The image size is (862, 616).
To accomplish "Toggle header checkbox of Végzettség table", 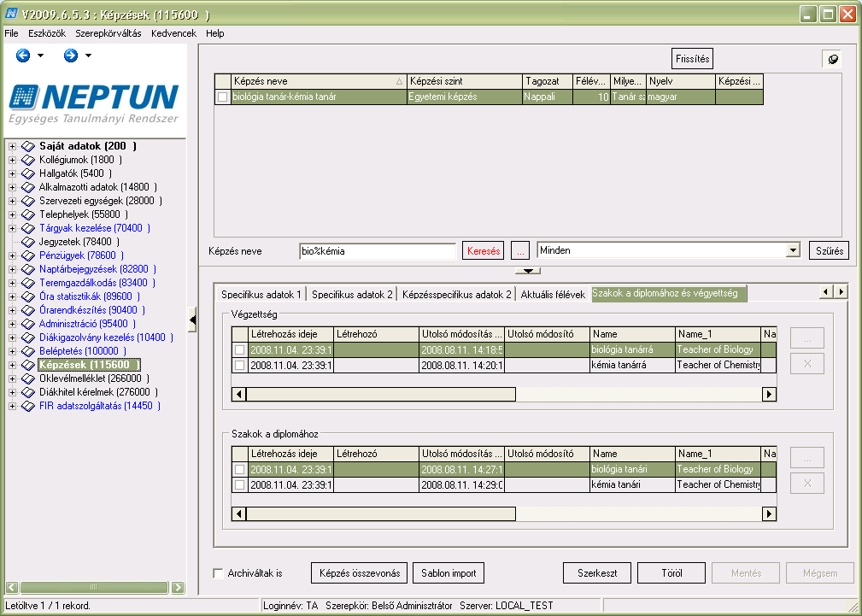I will [240, 334].
